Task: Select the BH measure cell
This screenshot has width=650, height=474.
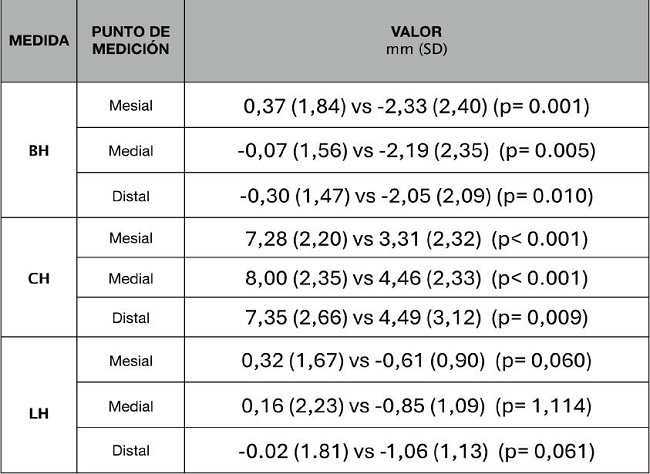Action: (40, 151)
